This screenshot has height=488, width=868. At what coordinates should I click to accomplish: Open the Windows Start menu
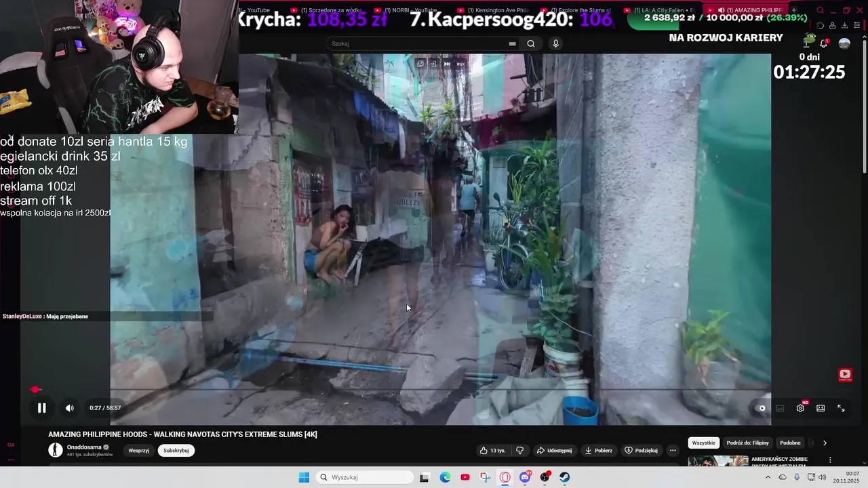click(304, 477)
